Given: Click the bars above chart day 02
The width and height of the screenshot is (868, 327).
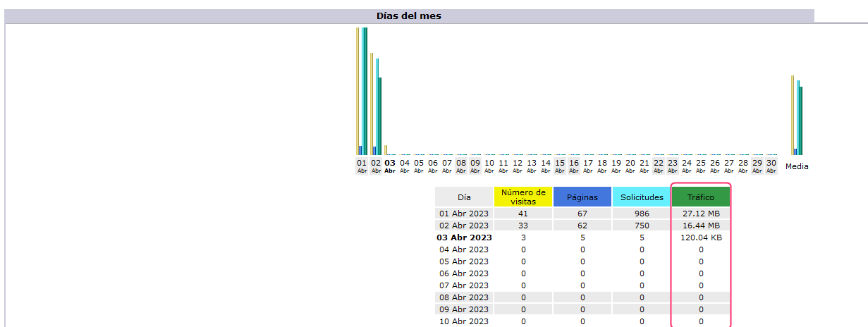Looking at the screenshot, I should [x=377, y=106].
